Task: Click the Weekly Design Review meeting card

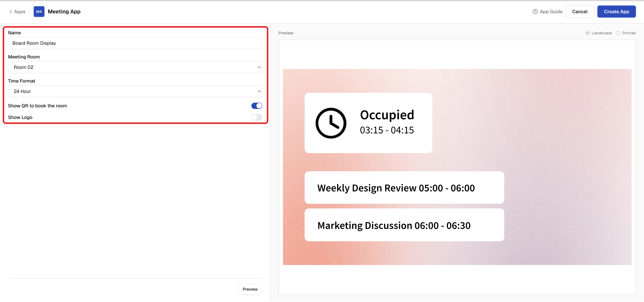Action: (x=404, y=187)
